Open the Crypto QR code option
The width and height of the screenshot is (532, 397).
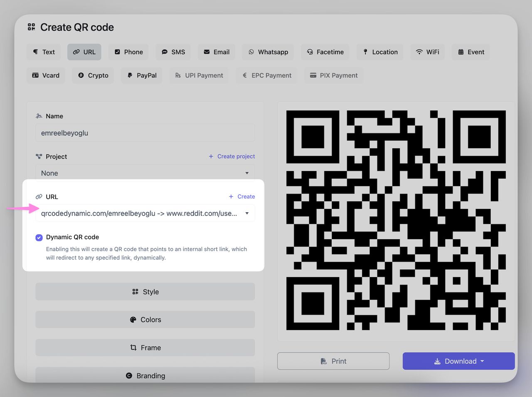pyautogui.click(x=93, y=75)
